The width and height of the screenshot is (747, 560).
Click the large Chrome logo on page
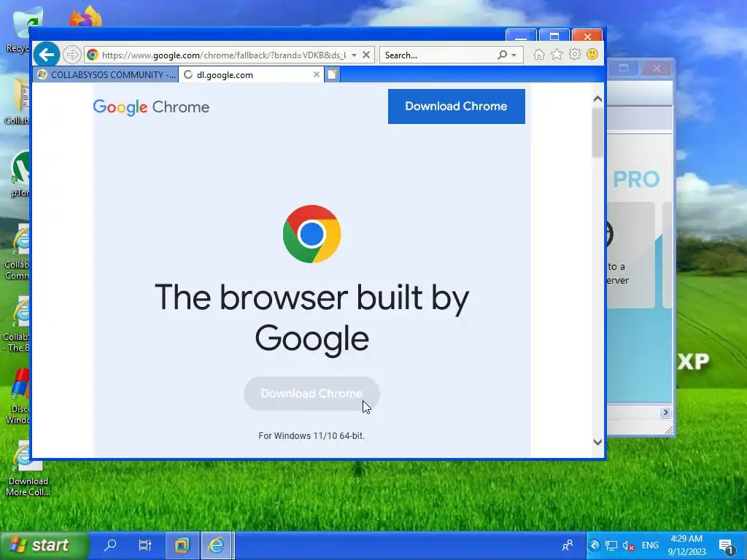point(311,234)
